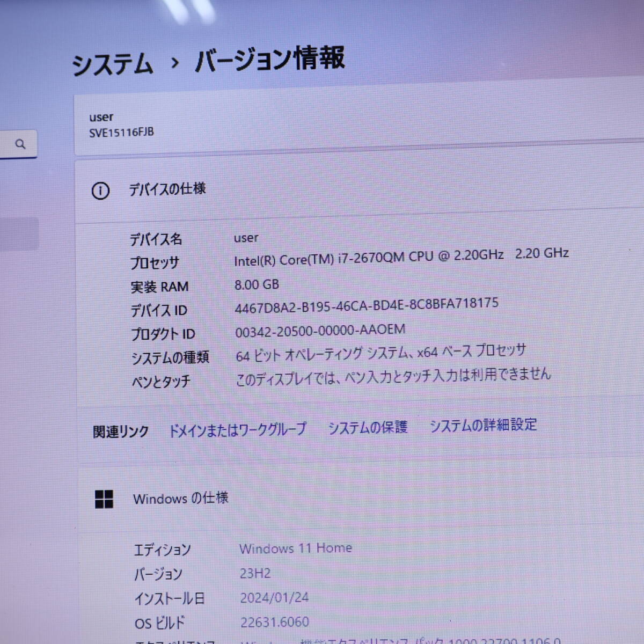Select the 23H2 version value

pos(255,573)
